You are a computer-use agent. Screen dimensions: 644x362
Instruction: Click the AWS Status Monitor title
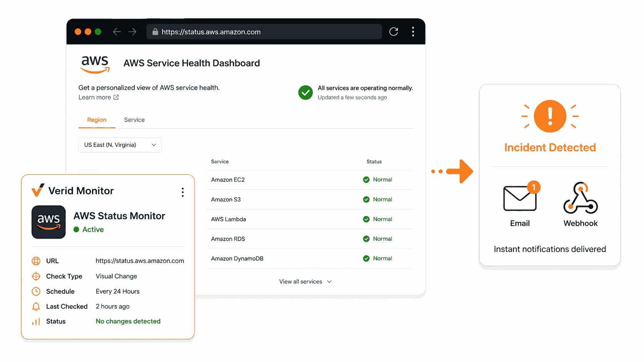click(119, 216)
